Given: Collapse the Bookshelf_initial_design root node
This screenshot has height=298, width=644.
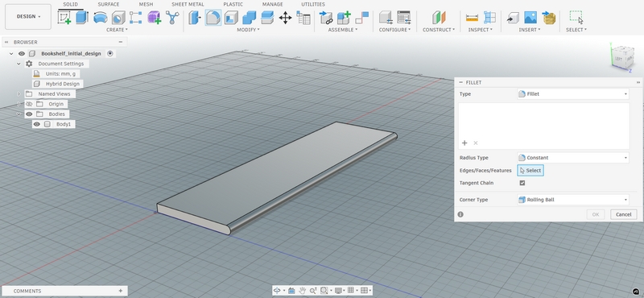Looking at the screenshot, I should (11, 53).
